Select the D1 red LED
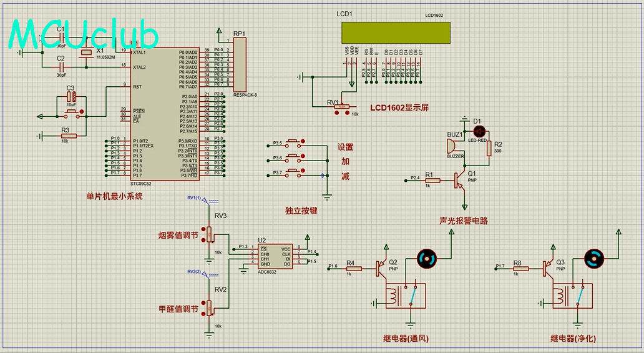 (479, 131)
